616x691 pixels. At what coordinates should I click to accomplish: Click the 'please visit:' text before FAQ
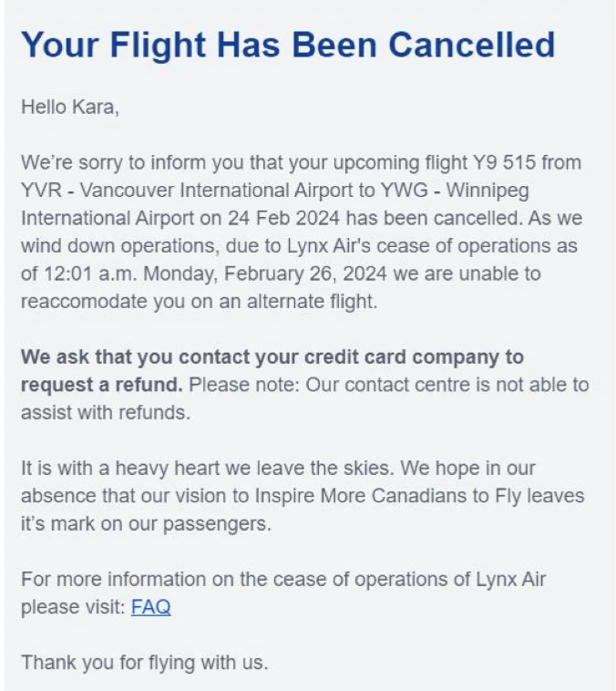coord(73,607)
